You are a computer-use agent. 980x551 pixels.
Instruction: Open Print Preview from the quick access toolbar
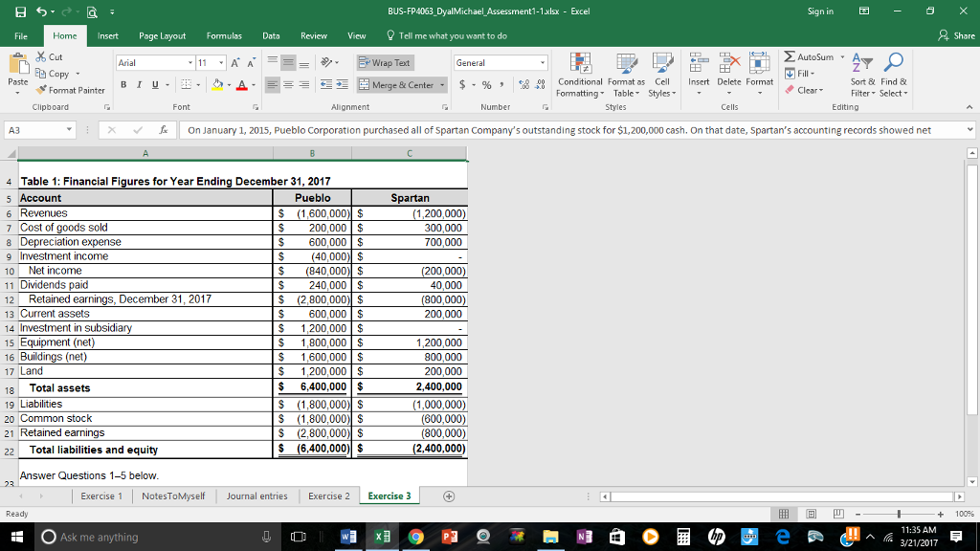point(92,11)
